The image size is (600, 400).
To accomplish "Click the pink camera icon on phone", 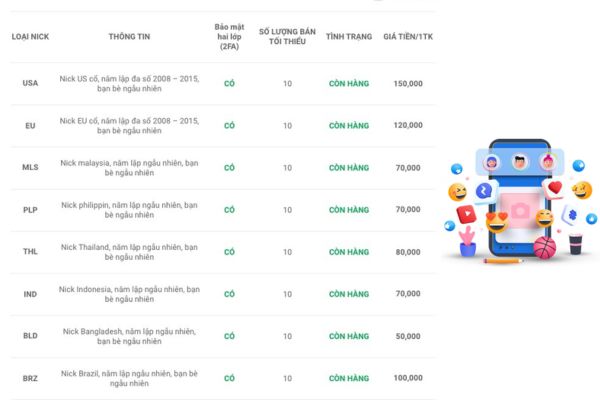I will tap(519, 209).
